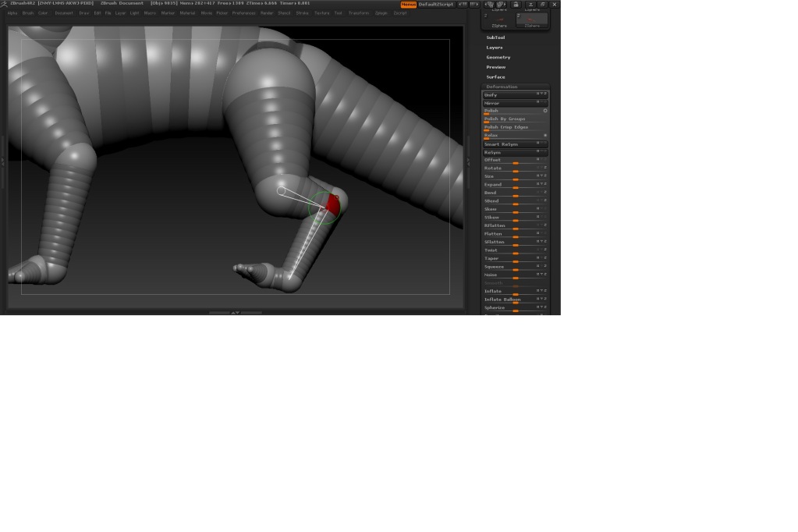Click the padlock see-through icon
The height and width of the screenshot is (532, 798).
click(516, 4)
